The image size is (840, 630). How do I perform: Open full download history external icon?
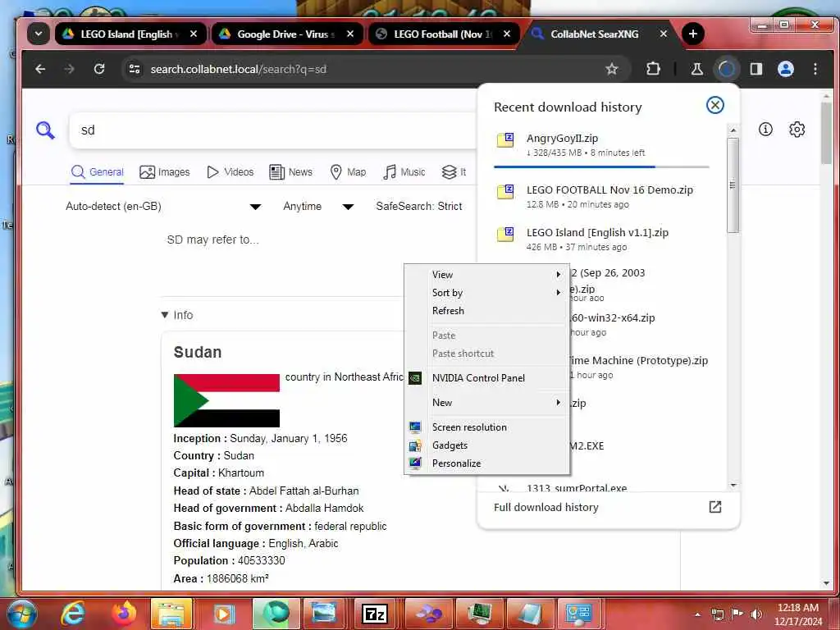[715, 507]
